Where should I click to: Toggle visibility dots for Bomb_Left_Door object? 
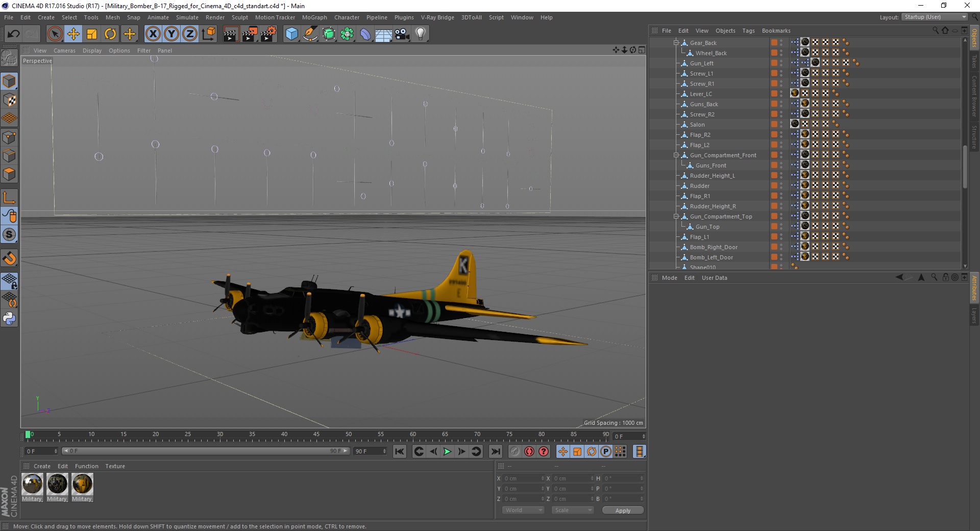tap(781, 257)
